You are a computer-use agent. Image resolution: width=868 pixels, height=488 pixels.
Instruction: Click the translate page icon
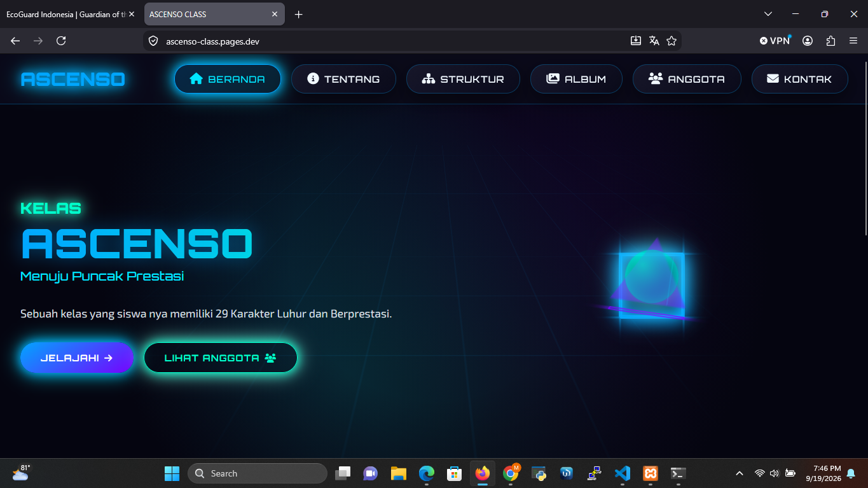coord(654,41)
